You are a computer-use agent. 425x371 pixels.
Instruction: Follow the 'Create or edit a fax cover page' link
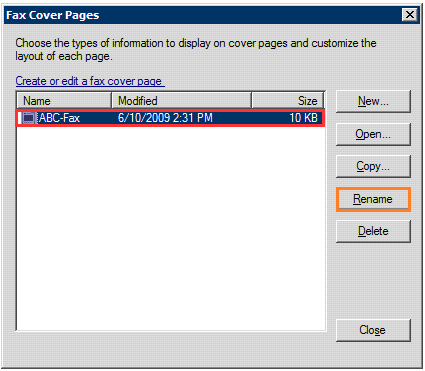[90, 81]
